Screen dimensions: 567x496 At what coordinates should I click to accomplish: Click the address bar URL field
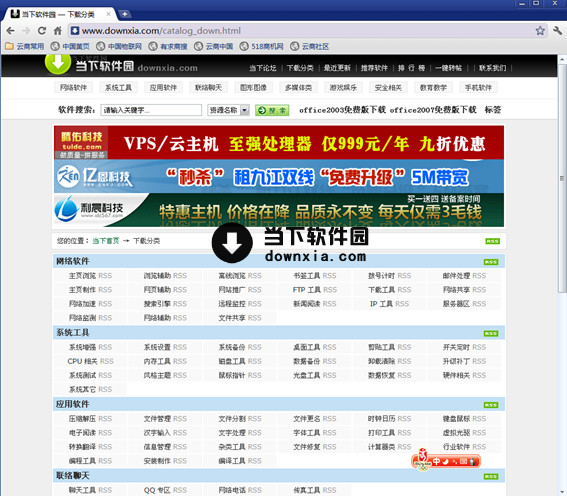tap(304, 31)
